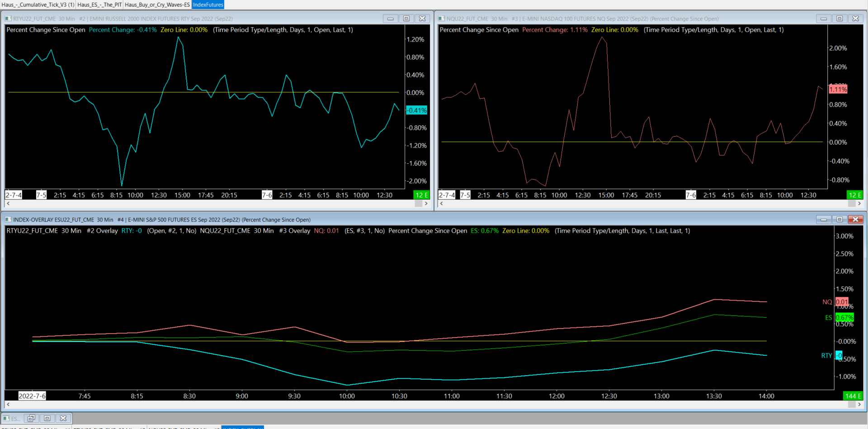Click the NQ chart left scroll arrow
This screenshot has height=429, width=868.
tap(442, 204)
